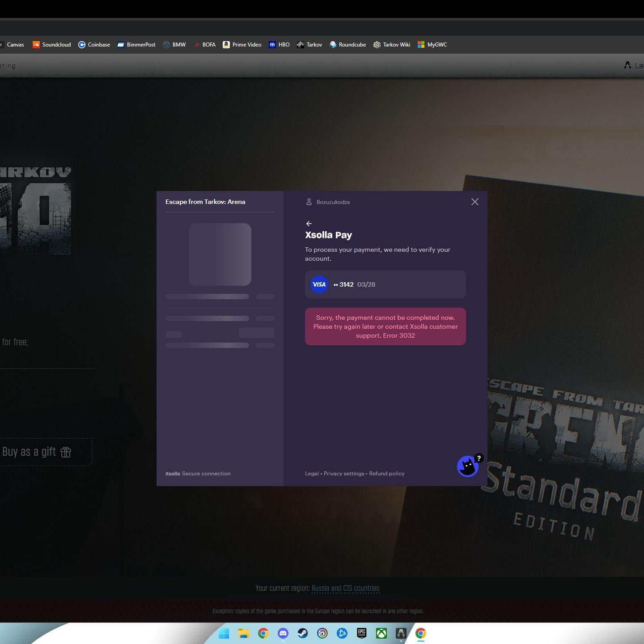Open the Soundcloud bookmark
Viewport: 644px width, 644px height.
coord(51,45)
